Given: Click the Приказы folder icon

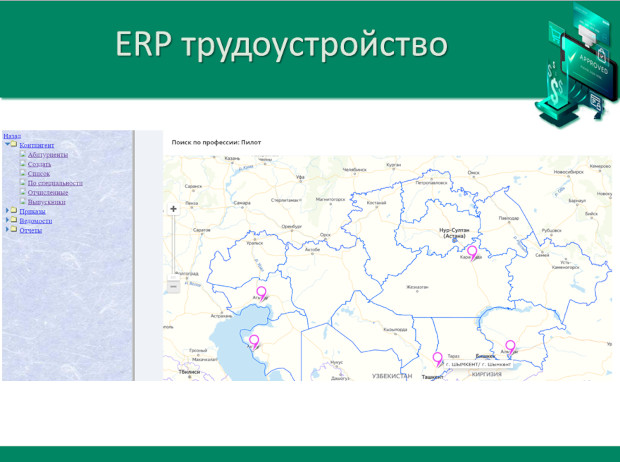Looking at the screenshot, I should pyautogui.click(x=13, y=210).
